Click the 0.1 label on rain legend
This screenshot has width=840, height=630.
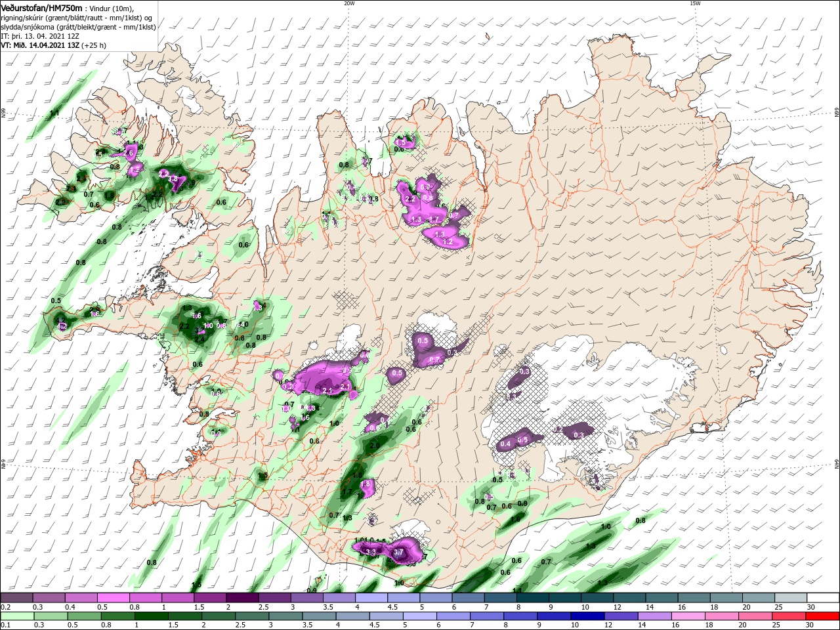point(5,625)
